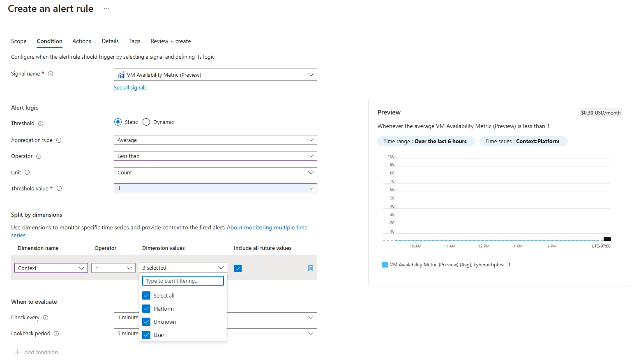This screenshot has width=641, height=364.
Task: Switch to the Actions tab
Action: [81, 41]
